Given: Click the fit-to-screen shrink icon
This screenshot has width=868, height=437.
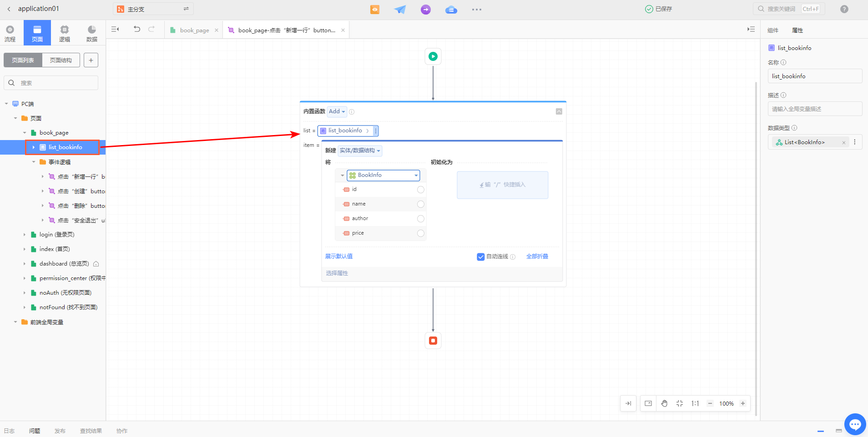Looking at the screenshot, I should pyautogui.click(x=680, y=403).
